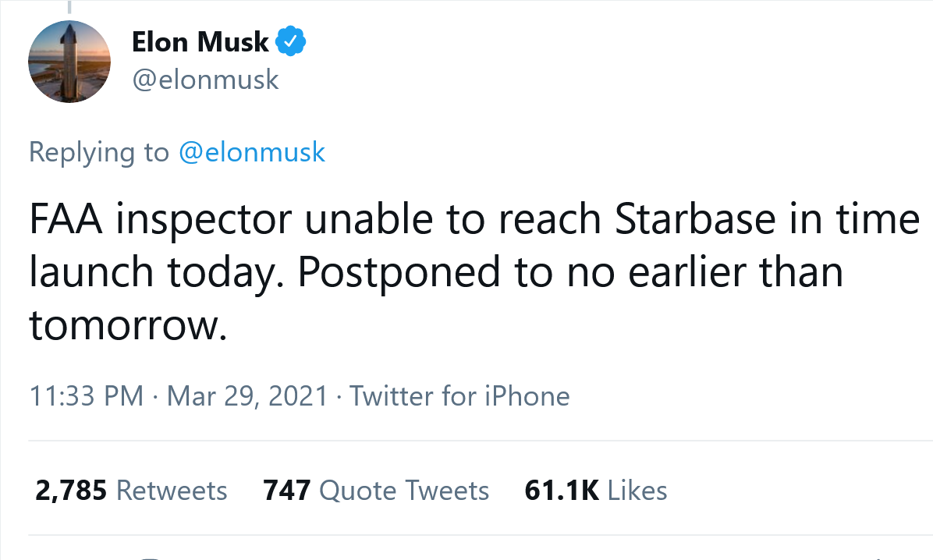The width and height of the screenshot is (933, 560).
Task: Open the blue @elonmusk reply mention
Action: [x=252, y=152]
